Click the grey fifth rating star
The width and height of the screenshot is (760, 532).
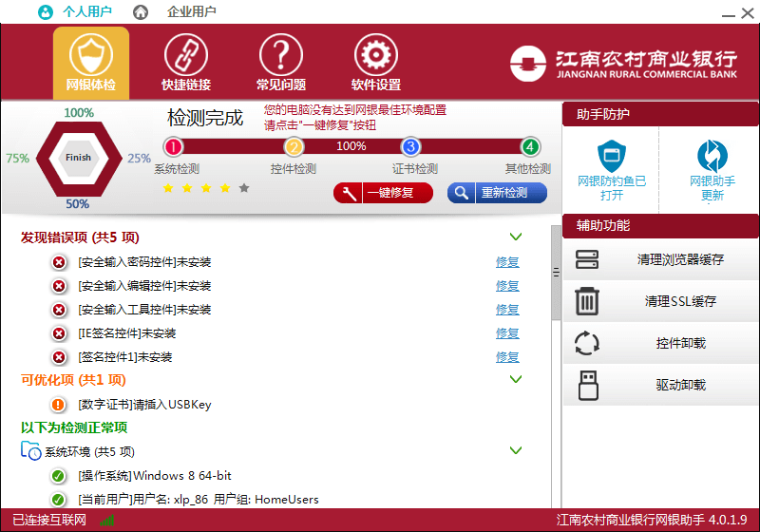pos(244,188)
